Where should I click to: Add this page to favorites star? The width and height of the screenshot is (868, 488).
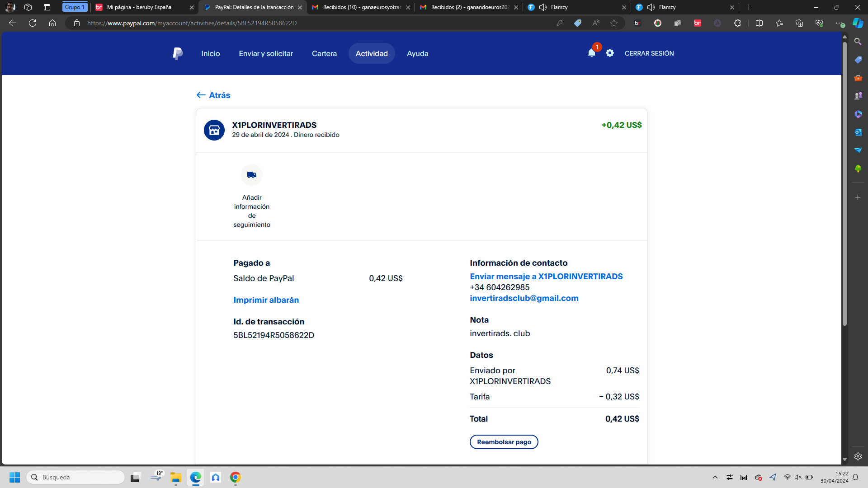pyautogui.click(x=614, y=23)
